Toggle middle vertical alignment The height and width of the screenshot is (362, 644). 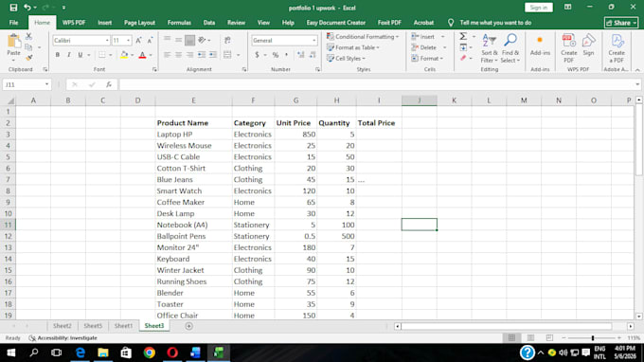tap(178, 40)
